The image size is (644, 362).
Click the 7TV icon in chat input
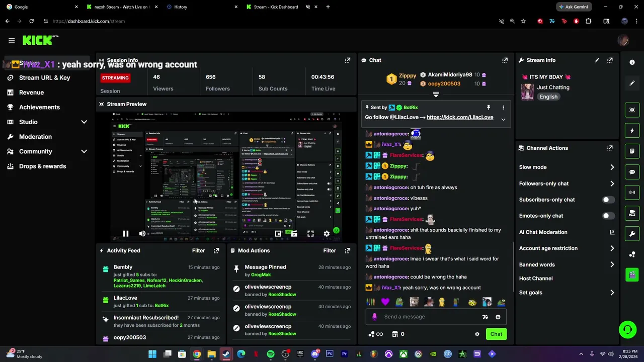485,317
